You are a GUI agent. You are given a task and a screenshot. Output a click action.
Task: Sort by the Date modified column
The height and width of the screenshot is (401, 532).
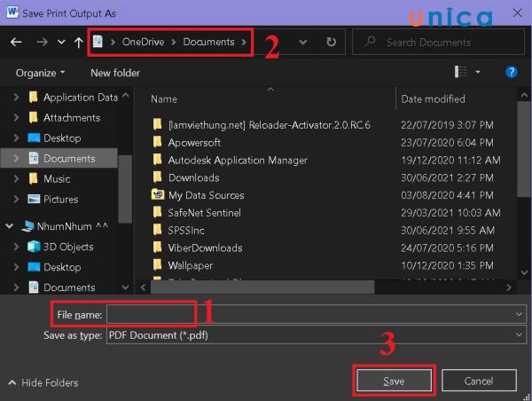[x=433, y=99]
